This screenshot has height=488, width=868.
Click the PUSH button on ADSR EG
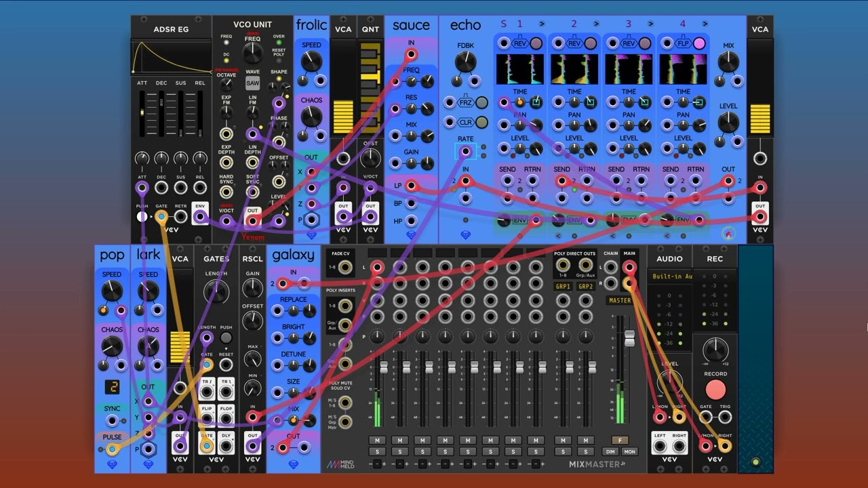pos(142,217)
